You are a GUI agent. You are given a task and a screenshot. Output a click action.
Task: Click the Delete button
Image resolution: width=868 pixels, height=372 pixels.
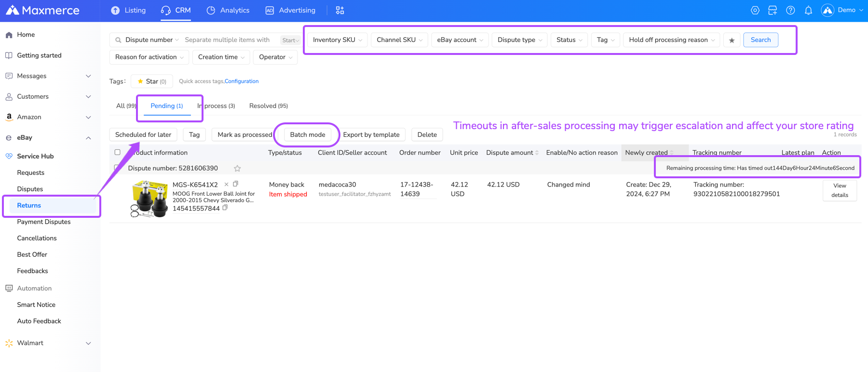[x=427, y=135]
